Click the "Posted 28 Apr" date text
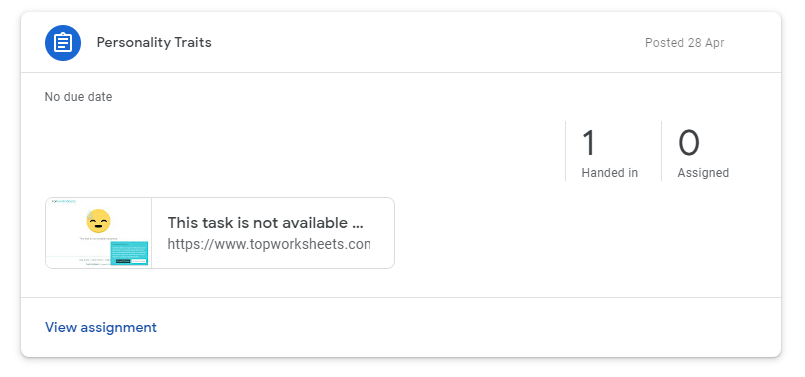Image resolution: width=805 pixels, height=377 pixels. [x=684, y=43]
